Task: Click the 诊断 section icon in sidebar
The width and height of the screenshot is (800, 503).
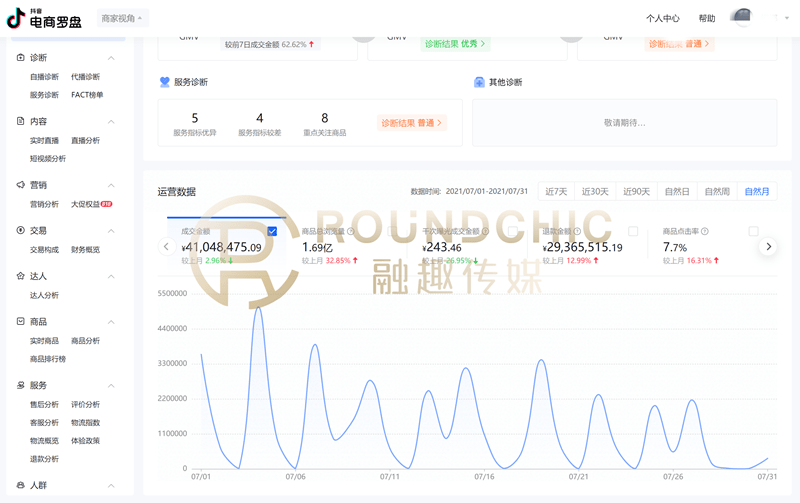Action: click(21, 58)
